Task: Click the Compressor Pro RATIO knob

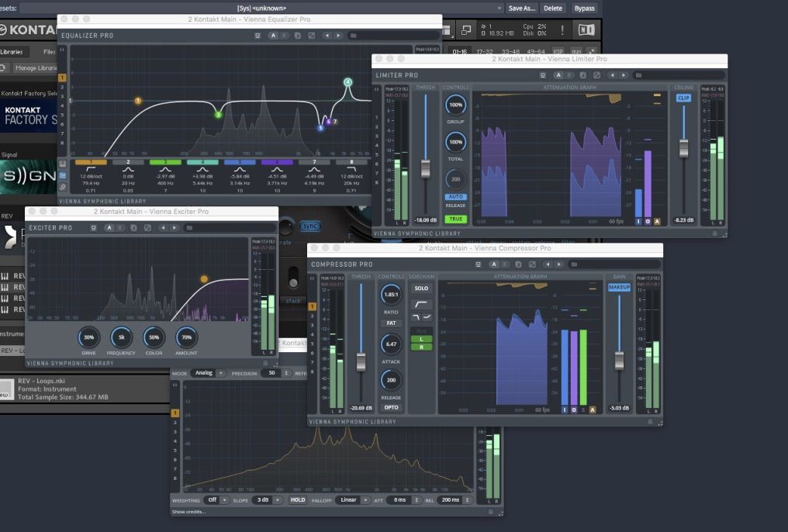Action: (x=391, y=295)
